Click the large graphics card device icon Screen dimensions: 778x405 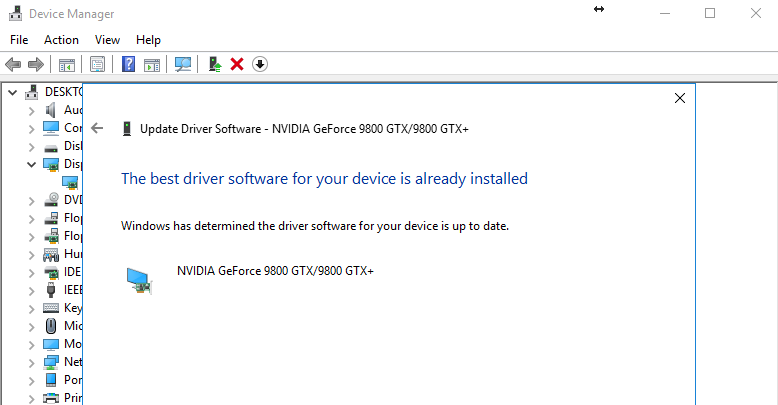[139, 281]
